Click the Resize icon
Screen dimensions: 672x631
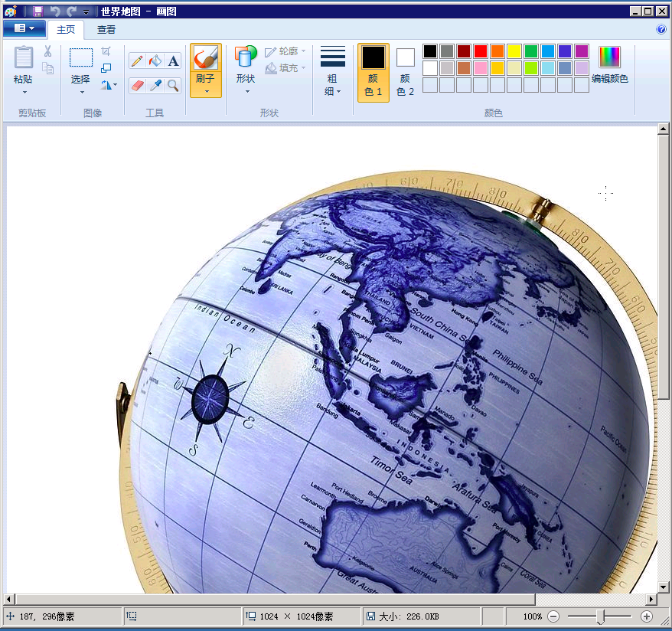(x=106, y=68)
